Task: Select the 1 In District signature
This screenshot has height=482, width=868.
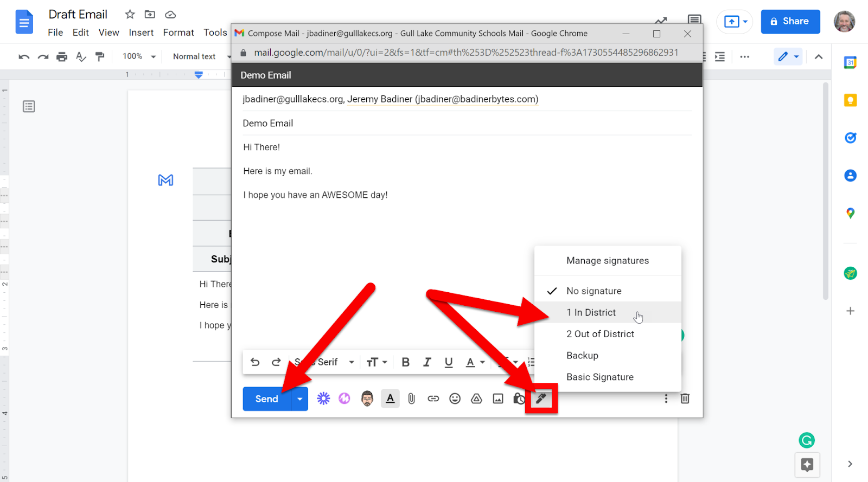Action: (608, 312)
